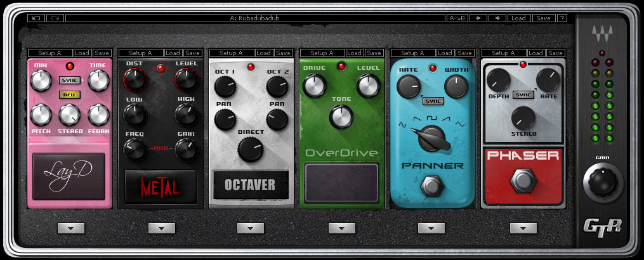
Task: Load a preset for the Lay-D pedal
Action: tap(82, 53)
